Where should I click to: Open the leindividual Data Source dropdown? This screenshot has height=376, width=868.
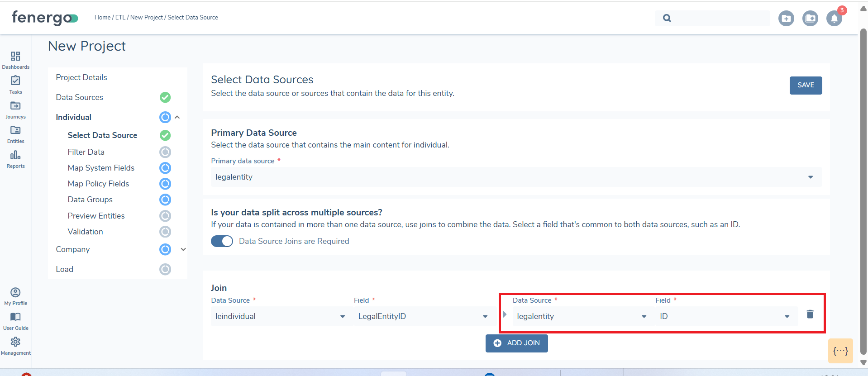click(280, 316)
